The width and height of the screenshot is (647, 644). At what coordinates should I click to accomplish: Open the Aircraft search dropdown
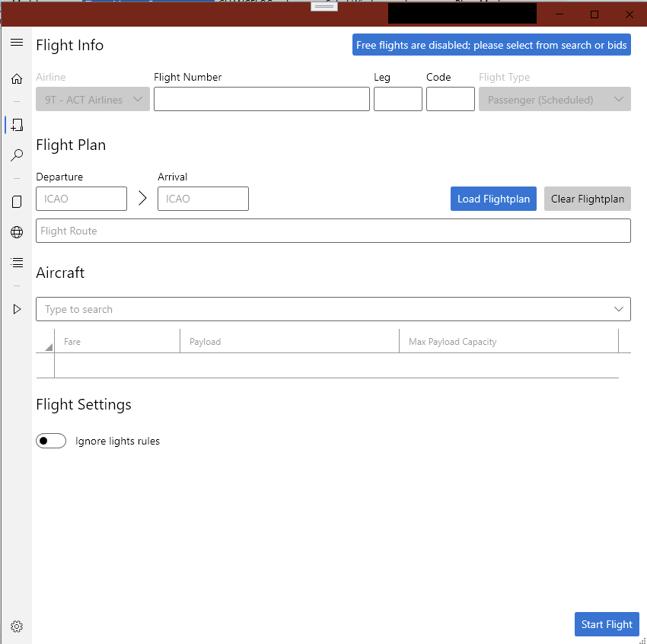333,309
